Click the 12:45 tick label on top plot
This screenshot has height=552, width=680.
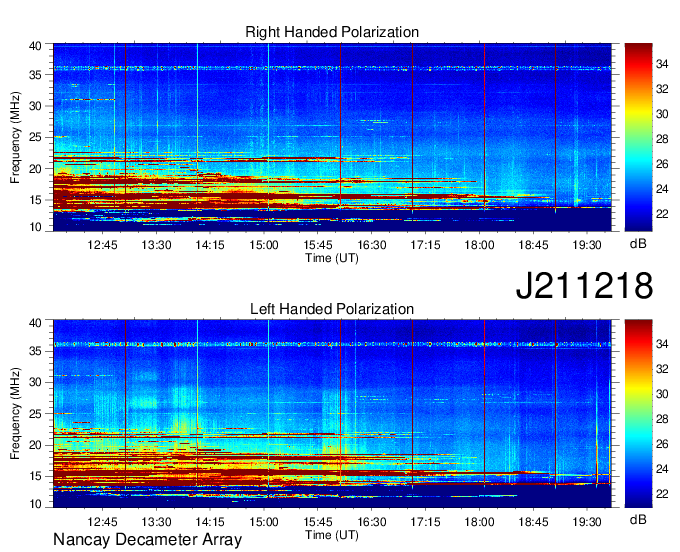[102, 245]
